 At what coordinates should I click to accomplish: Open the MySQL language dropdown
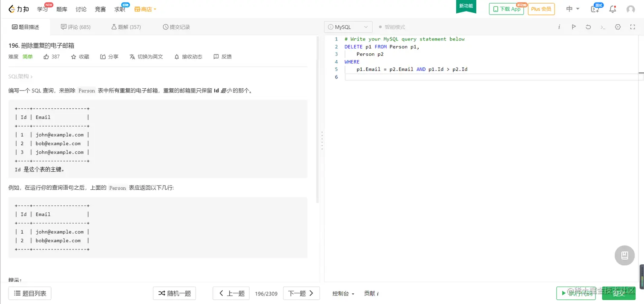[x=348, y=26]
